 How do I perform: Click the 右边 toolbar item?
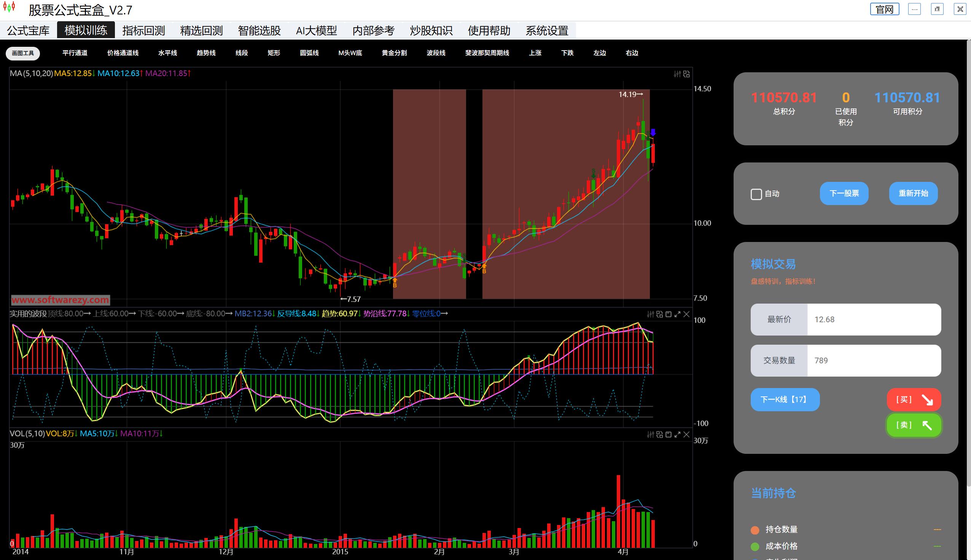point(632,53)
